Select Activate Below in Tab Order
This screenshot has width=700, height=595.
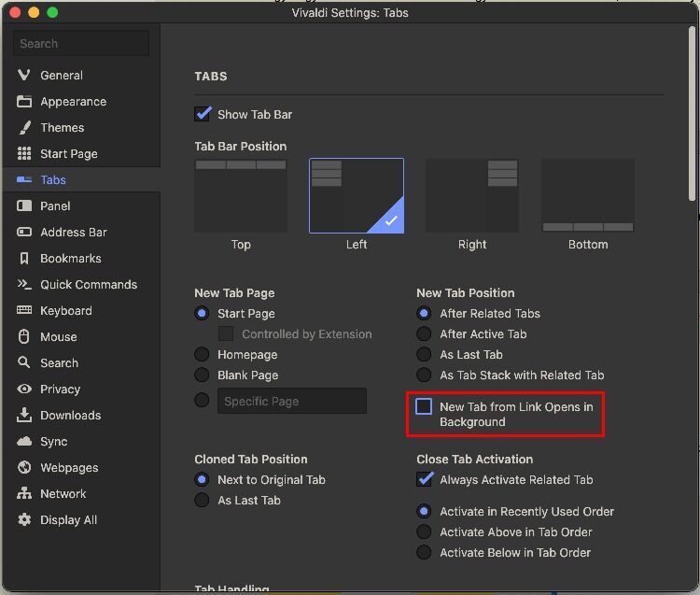[424, 552]
